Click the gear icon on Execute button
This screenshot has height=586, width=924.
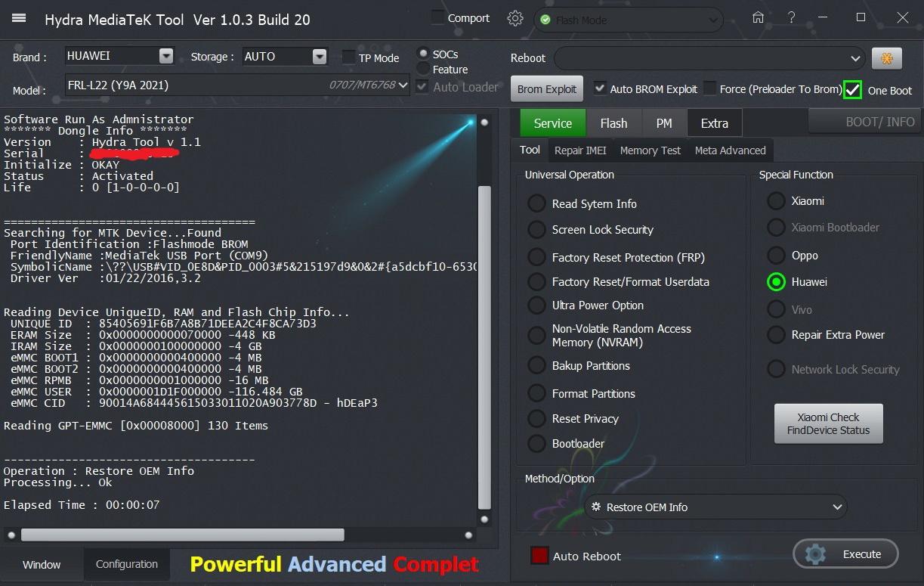[816, 554]
